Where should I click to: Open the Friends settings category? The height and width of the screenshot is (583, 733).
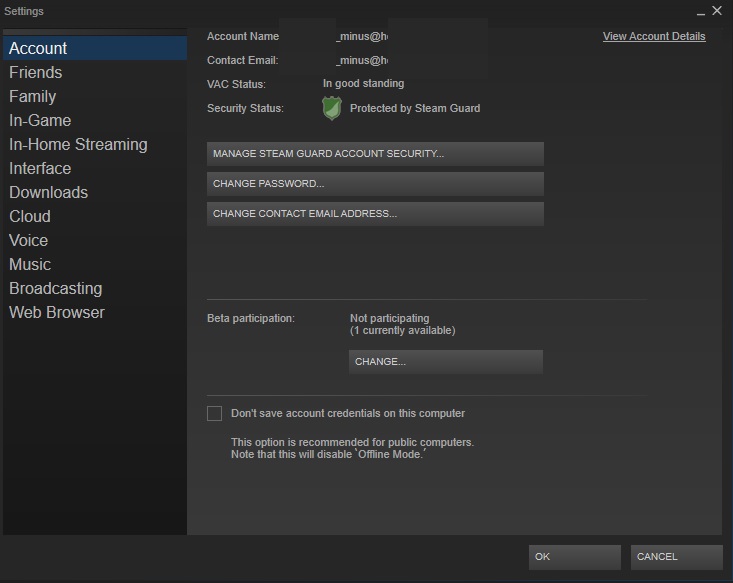click(95, 72)
